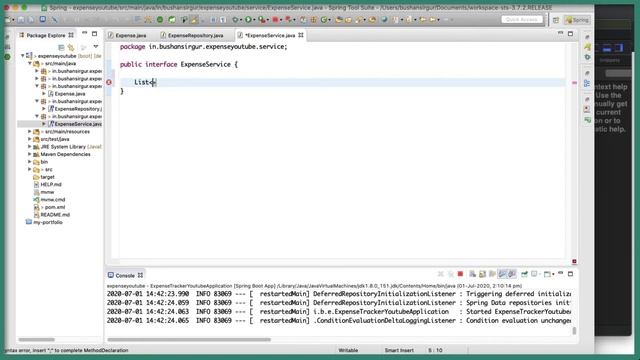This screenshot has width=640, height=360.
Task: Expand Maven Dependencies node
Action: tap(30, 154)
